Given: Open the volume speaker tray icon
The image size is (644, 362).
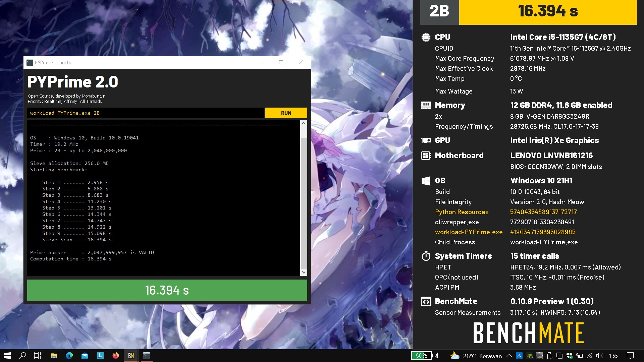Looking at the screenshot, I should pyautogui.click(x=599, y=356).
